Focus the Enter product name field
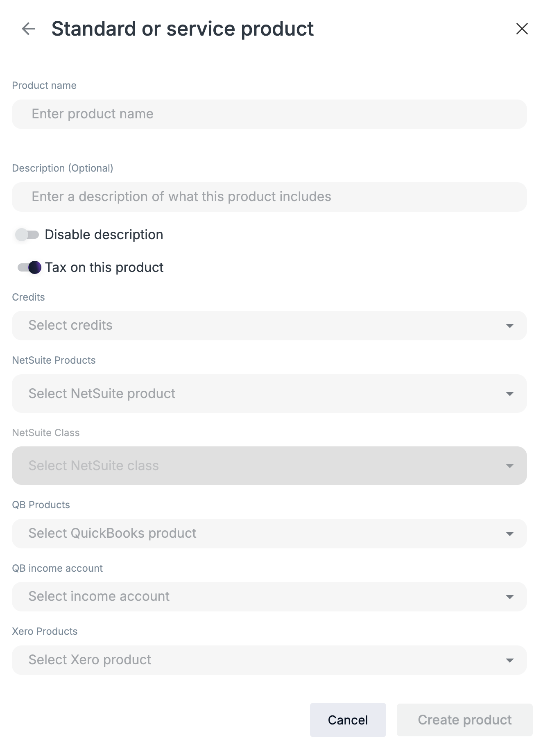 coord(269,114)
